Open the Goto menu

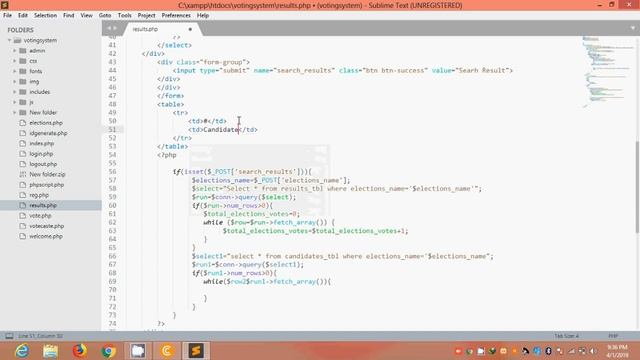coord(105,15)
